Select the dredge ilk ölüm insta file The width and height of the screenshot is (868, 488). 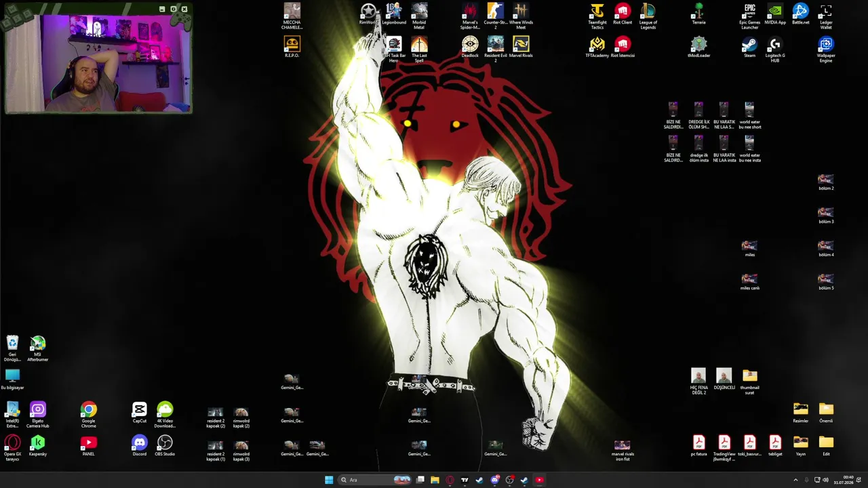(699, 149)
